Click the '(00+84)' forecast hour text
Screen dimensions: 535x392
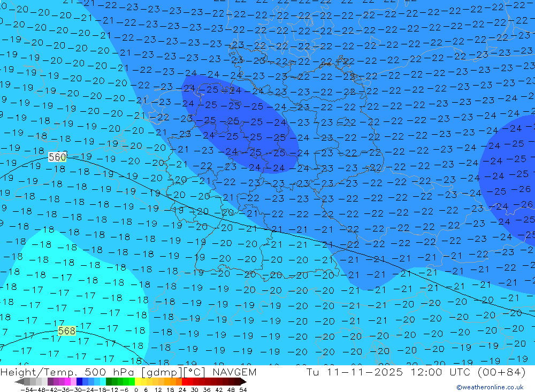[502, 372]
